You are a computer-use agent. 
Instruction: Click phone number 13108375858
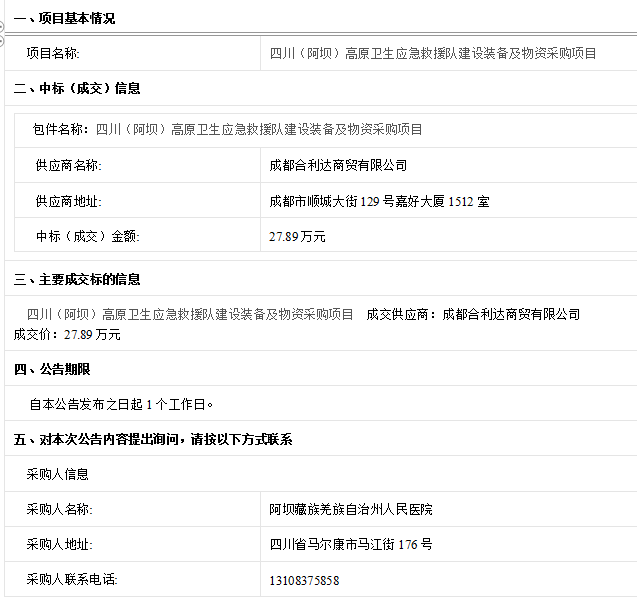click(x=304, y=581)
